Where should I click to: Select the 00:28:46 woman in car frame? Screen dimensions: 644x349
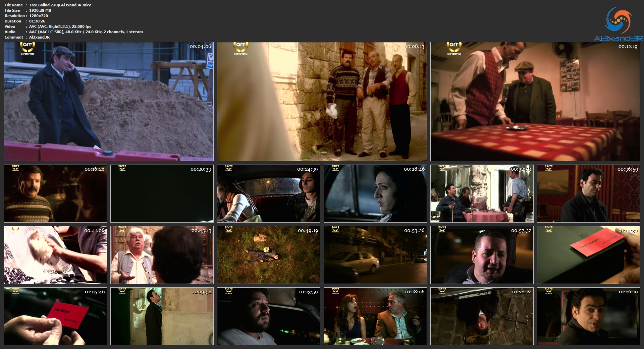point(375,193)
